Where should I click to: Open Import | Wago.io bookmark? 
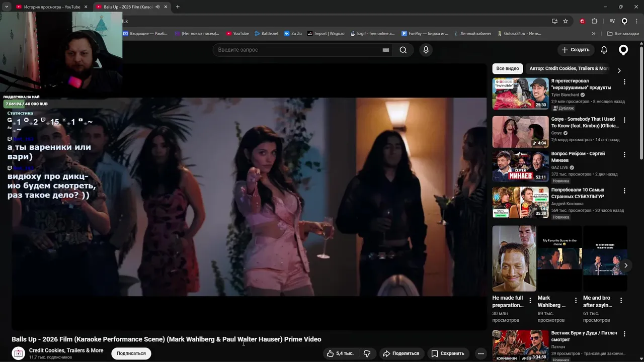[326, 34]
